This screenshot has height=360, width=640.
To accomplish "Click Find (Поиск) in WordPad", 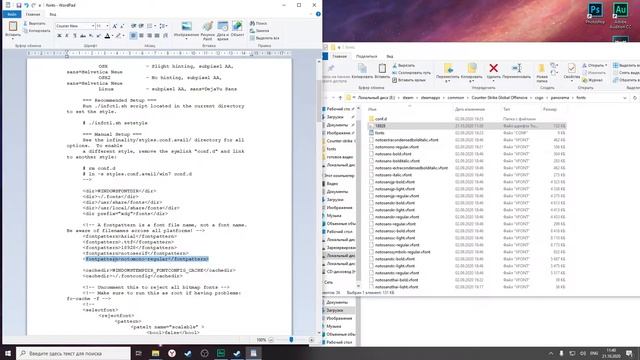I will (258, 23).
